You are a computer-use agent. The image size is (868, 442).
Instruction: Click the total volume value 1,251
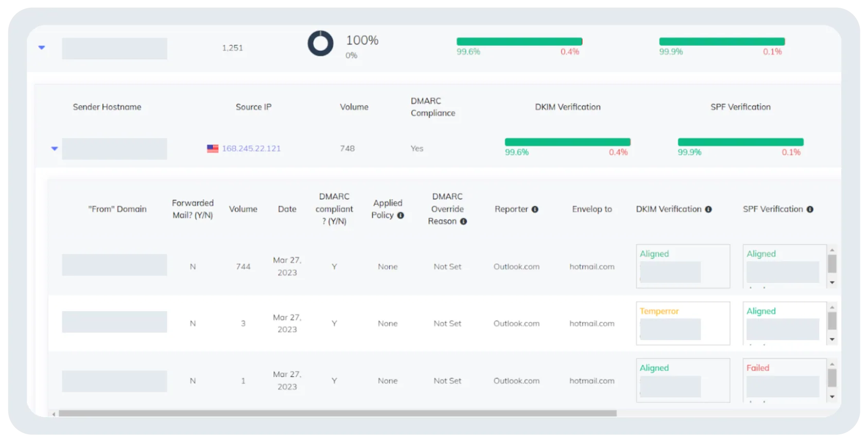click(x=232, y=48)
